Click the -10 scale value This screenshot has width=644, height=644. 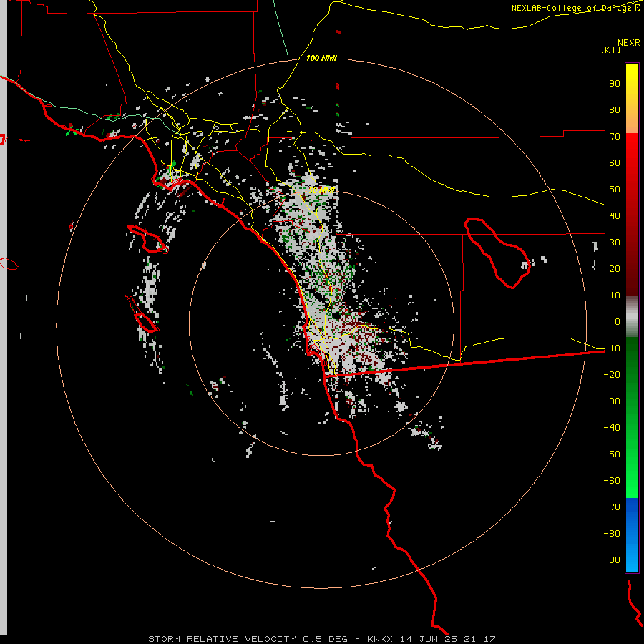coord(612,348)
